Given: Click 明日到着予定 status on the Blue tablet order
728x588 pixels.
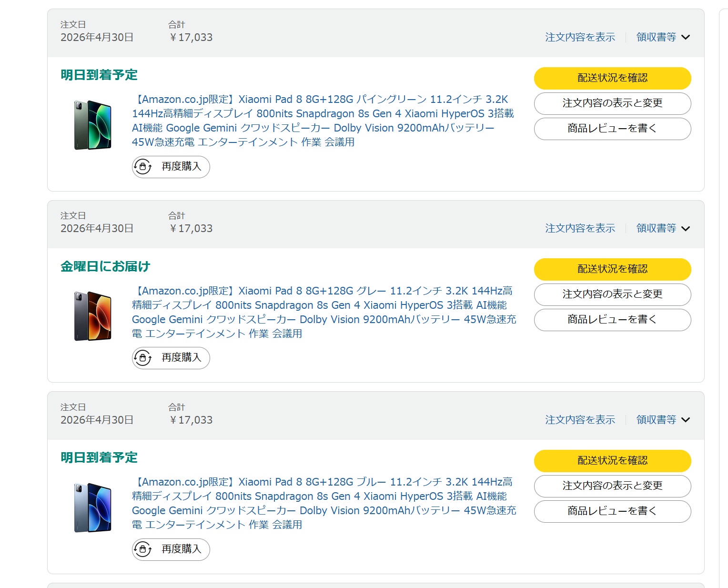Looking at the screenshot, I should tap(99, 457).
